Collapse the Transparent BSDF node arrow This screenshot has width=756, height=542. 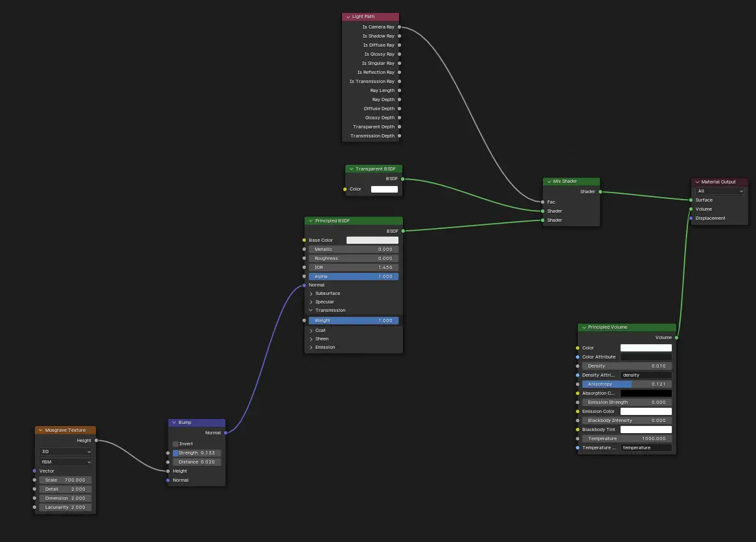pos(351,169)
